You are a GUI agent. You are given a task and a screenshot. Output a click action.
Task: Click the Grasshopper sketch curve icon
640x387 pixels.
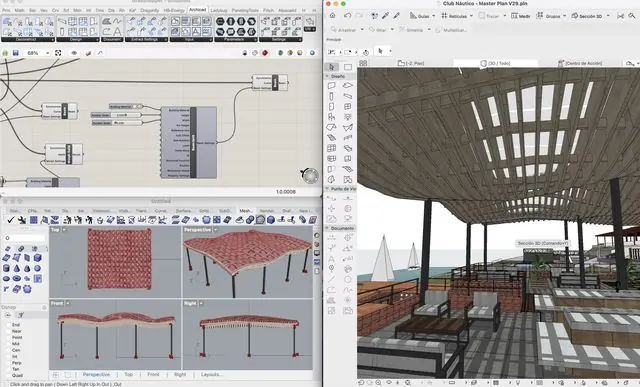click(100, 53)
